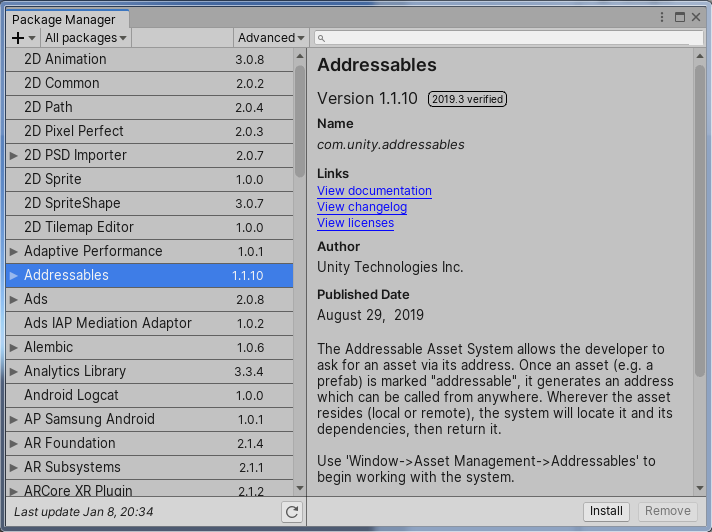Select the Analytics Library row

[x=149, y=372]
